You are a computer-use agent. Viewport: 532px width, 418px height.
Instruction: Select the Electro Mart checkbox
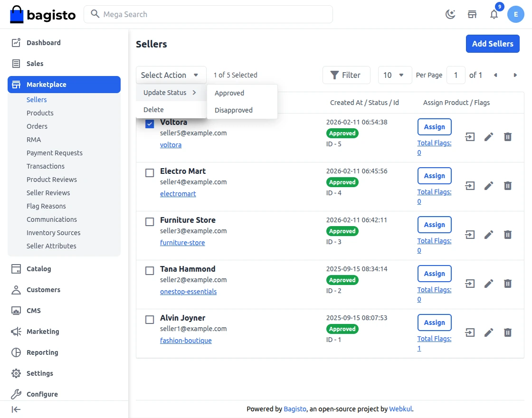pyautogui.click(x=150, y=173)
